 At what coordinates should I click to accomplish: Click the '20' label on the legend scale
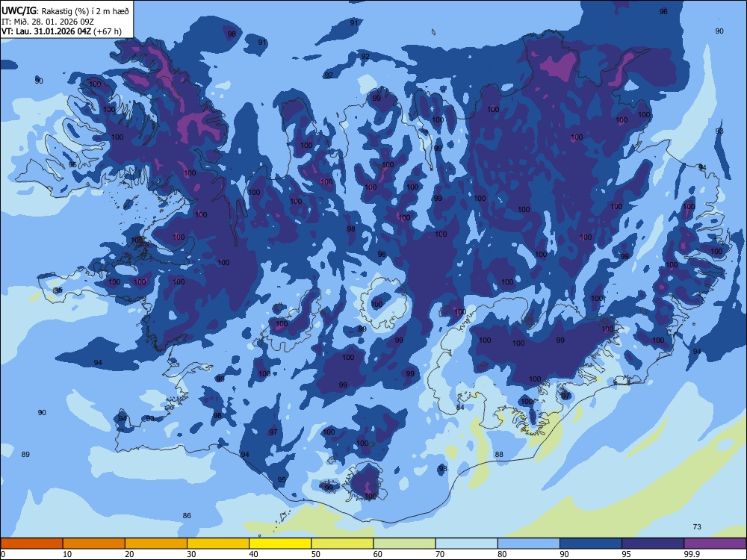(x=129, y=554)
